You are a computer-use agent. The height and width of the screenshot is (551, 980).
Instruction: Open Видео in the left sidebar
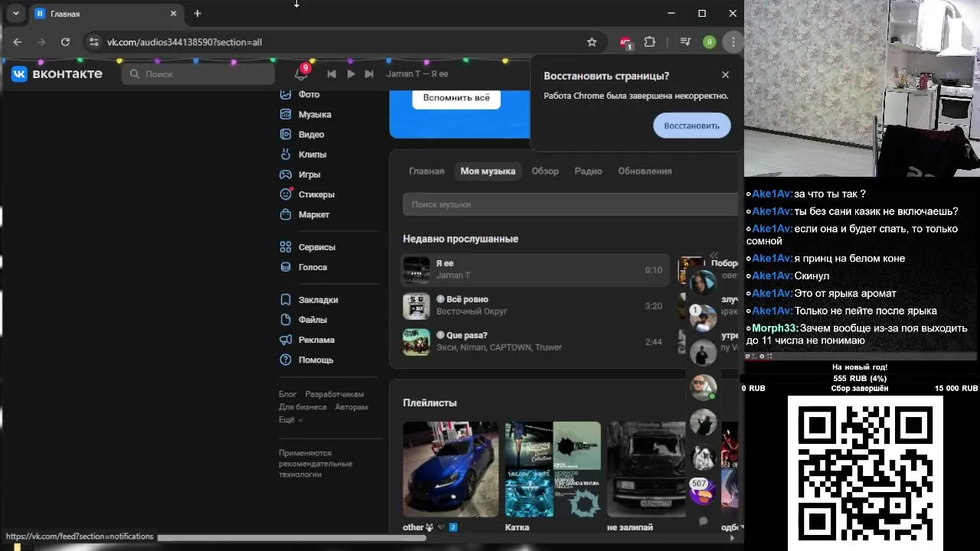[302, 134]
